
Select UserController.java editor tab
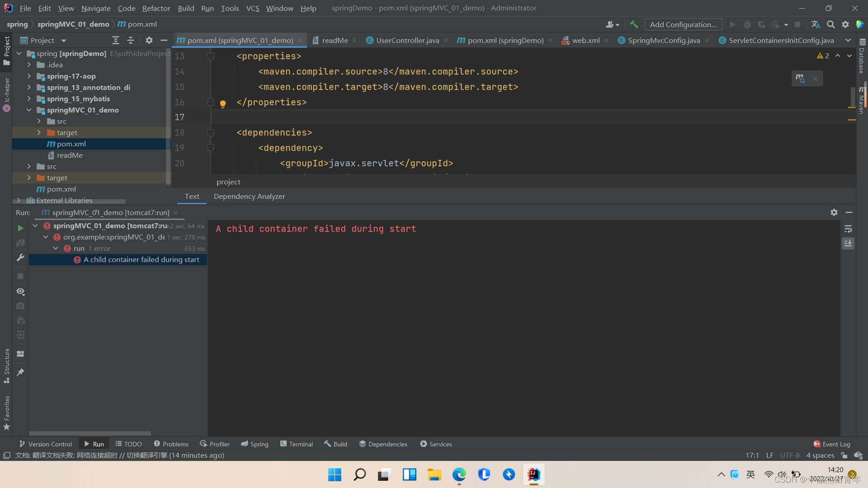[x=407, y=40]
